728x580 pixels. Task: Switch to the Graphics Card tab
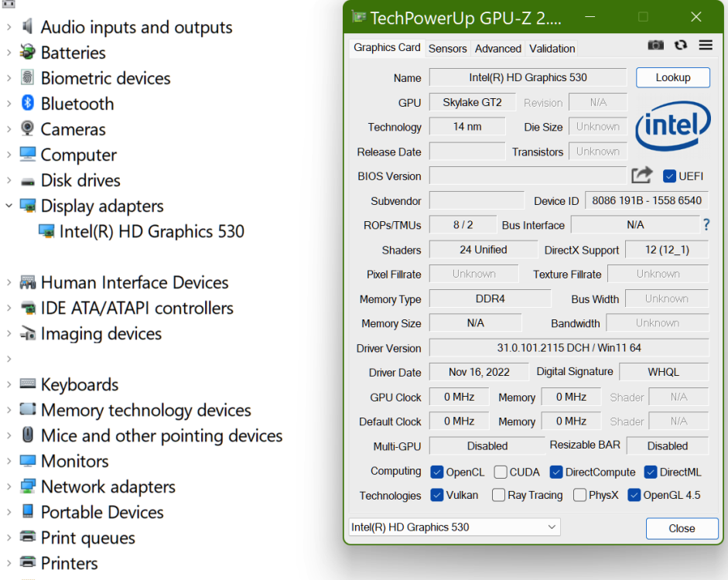[387, 48]
